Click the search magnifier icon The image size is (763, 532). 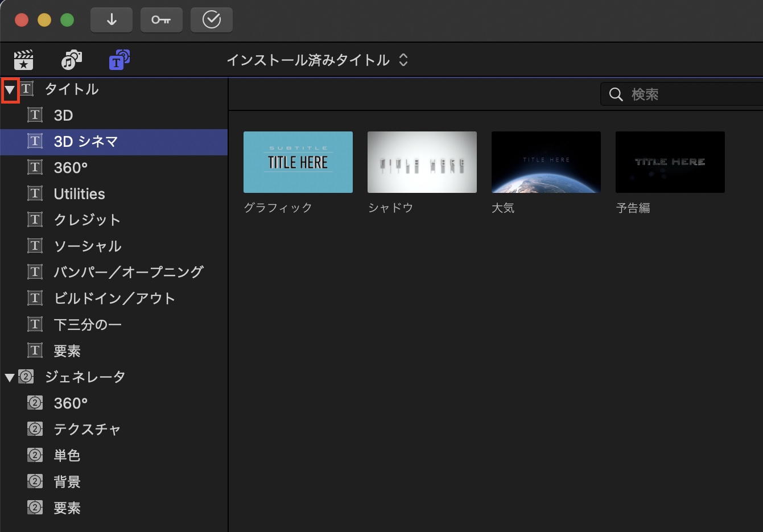coord(616,94)
